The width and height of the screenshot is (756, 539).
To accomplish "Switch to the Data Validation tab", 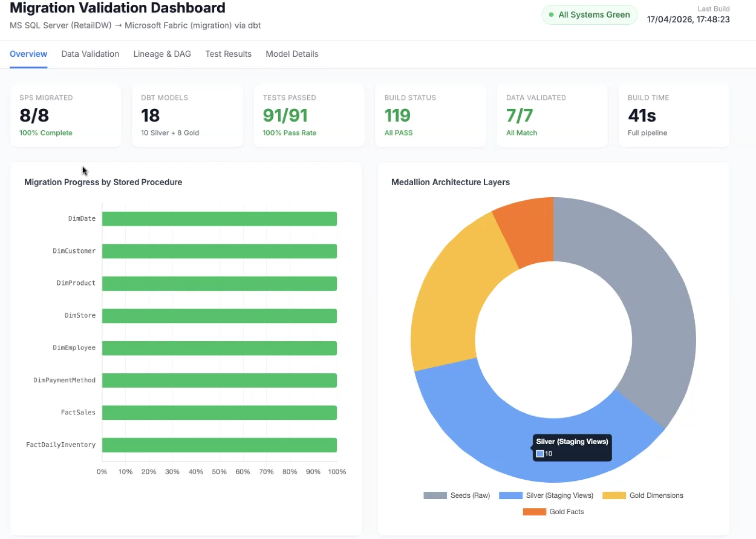I will click(90, 54).
